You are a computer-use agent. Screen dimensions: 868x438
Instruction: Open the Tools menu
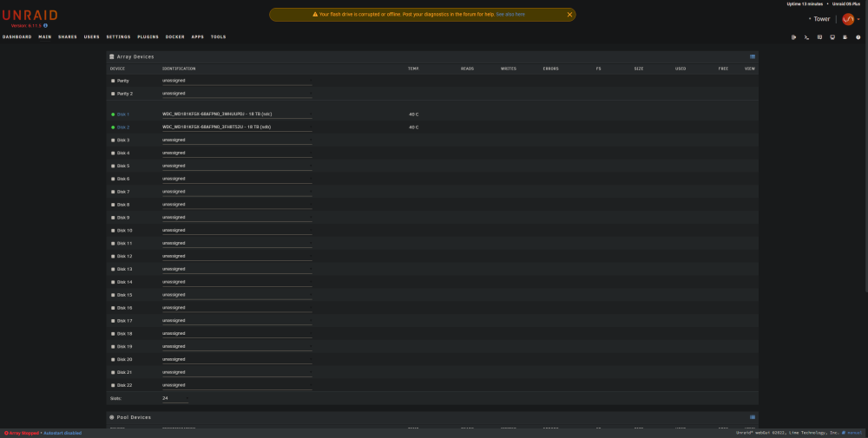[x=218, y=37]
